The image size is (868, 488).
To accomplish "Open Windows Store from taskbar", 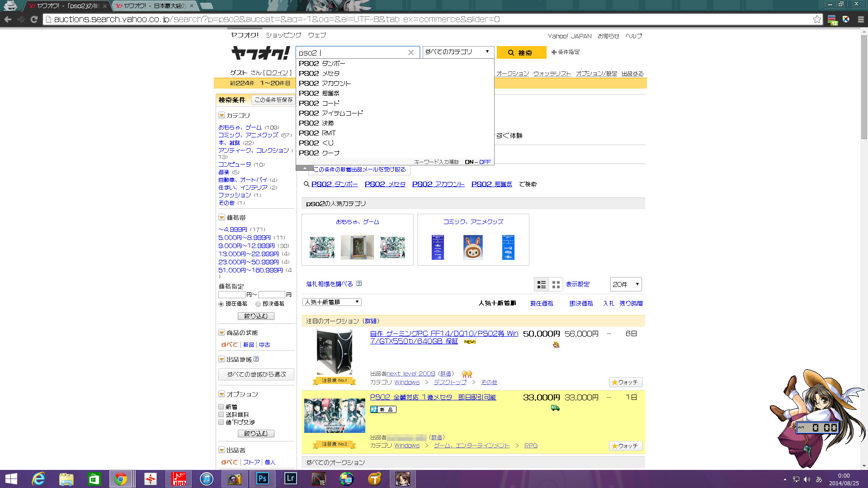I will 94,479.
